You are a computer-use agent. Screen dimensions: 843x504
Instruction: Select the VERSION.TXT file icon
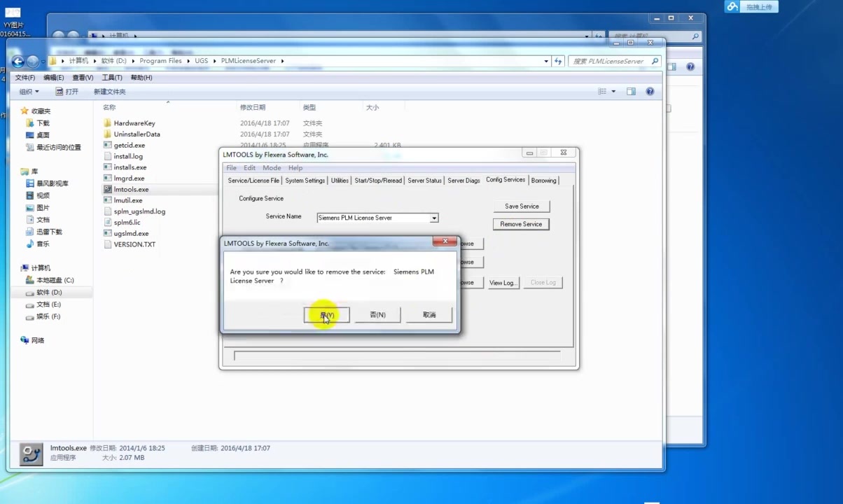coord(108,244)
